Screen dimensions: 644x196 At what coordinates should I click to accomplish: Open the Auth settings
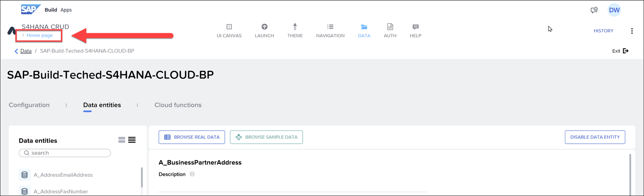coord(390,31)
